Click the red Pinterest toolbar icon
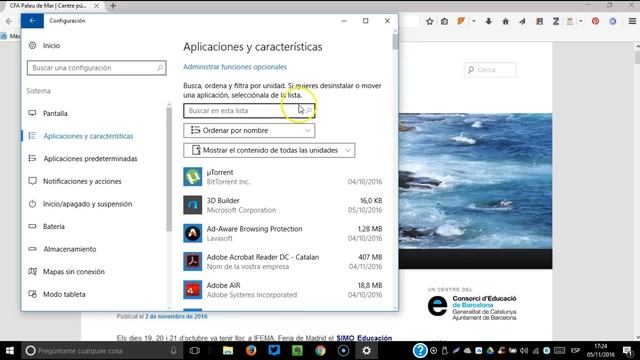Viewport: 640px width, 360px height. [596, 21]
